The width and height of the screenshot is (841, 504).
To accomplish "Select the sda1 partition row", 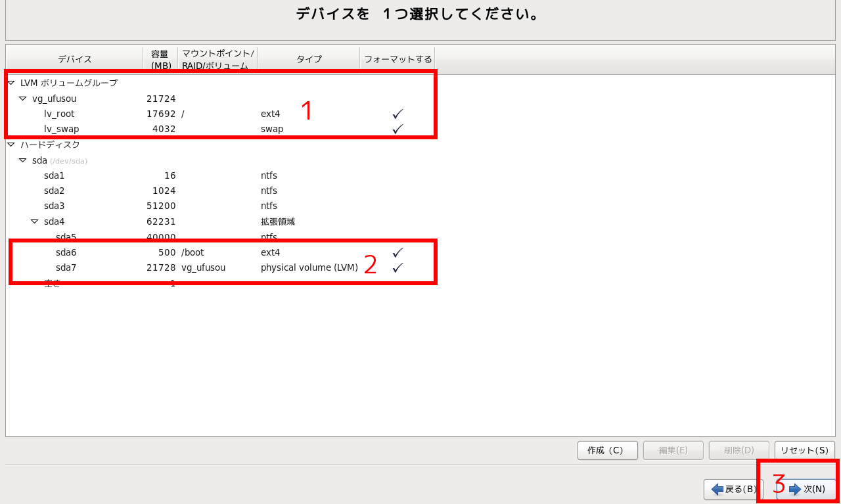I will tap(55, 175).
